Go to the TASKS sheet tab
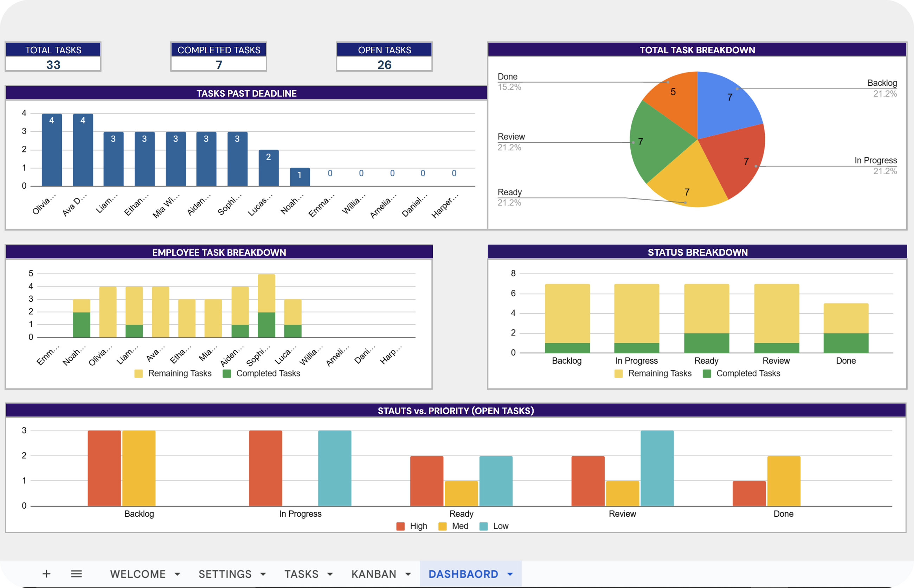The width and height of the screenshot is (914, 588). pyautogui.click(x=301, y=574)
